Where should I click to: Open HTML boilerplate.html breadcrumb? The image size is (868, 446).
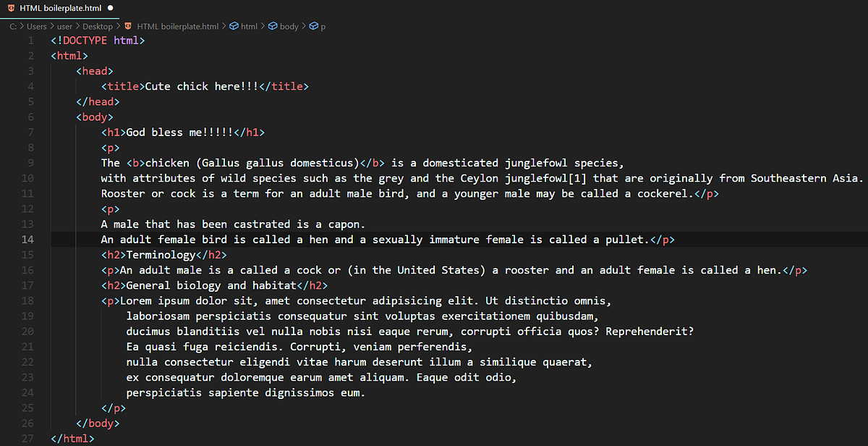tap(177, 26)
